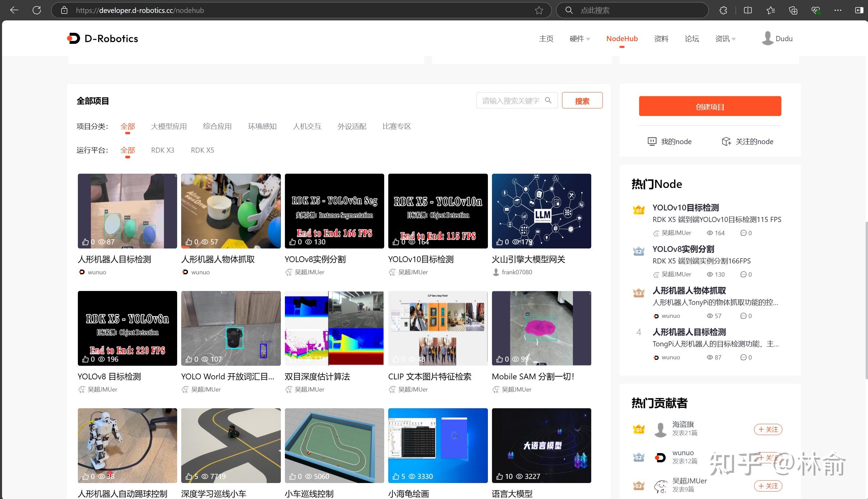Open the browser more options menu
Image resolution: width=868 pixels, height=499 pixels.
click(x=838, y=10)
